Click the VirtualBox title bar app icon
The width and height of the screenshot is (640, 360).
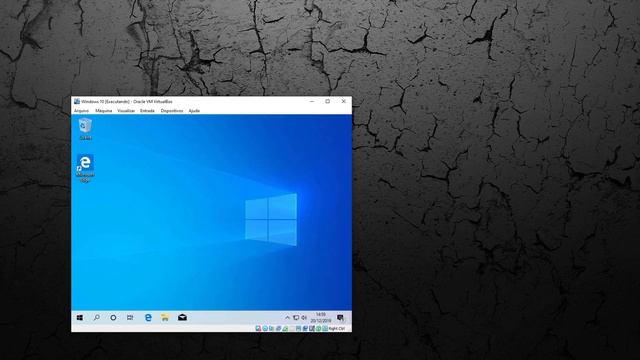click(x=77, y=101)
